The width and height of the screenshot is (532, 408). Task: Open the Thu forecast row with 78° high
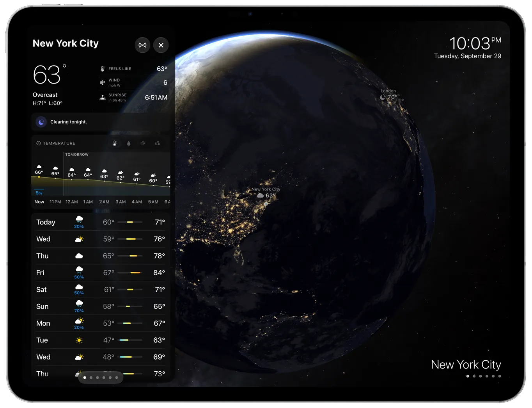[101, 256]
